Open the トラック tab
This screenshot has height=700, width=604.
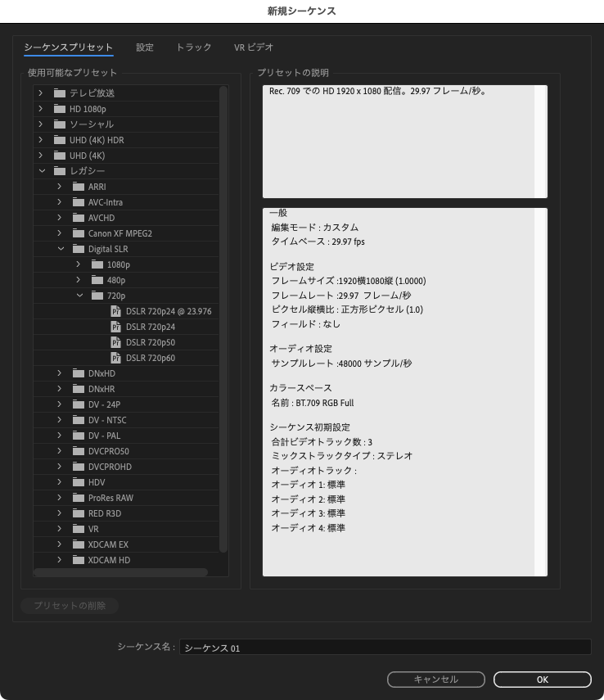[x=194, y=47]
